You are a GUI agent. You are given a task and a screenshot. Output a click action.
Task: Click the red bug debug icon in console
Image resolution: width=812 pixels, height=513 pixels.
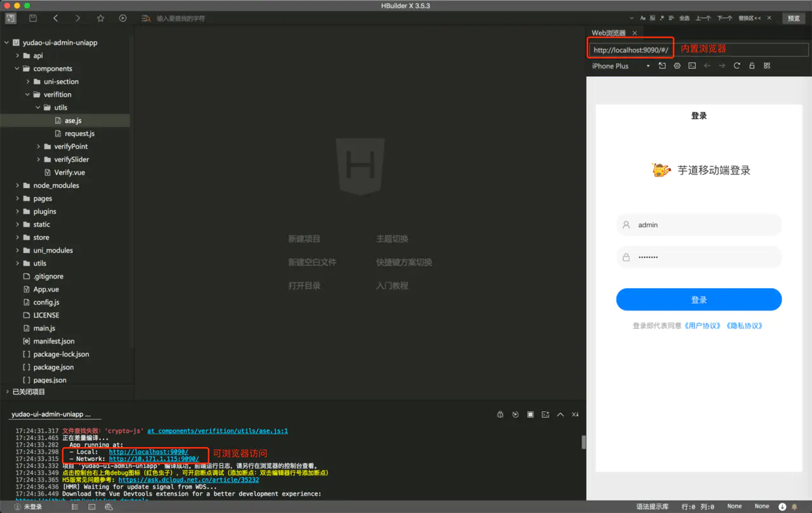(500, 415)
